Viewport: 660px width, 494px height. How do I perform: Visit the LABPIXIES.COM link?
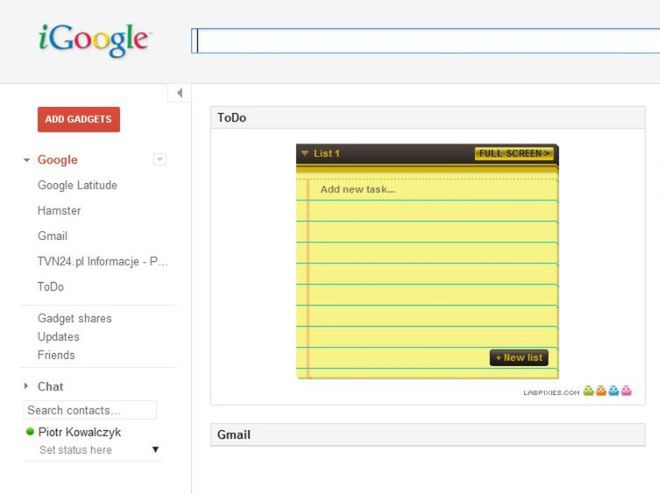tap(551, 393)
